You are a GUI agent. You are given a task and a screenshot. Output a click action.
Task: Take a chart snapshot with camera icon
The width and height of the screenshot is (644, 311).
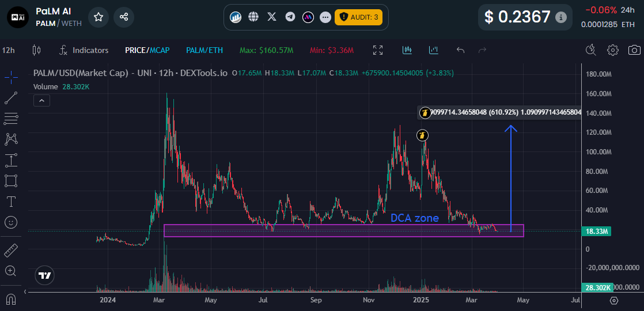pyautogui.click(x=635, y=50)
